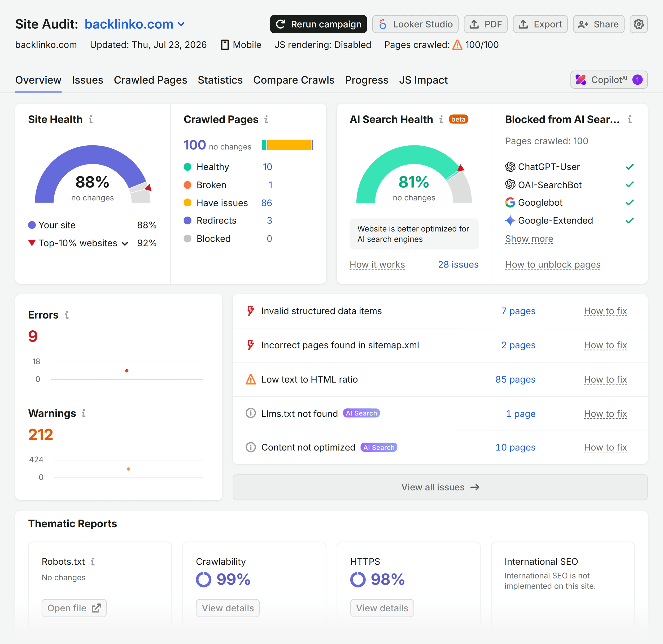Click the Crawled Pages stacked color bar

coord(287,145)
